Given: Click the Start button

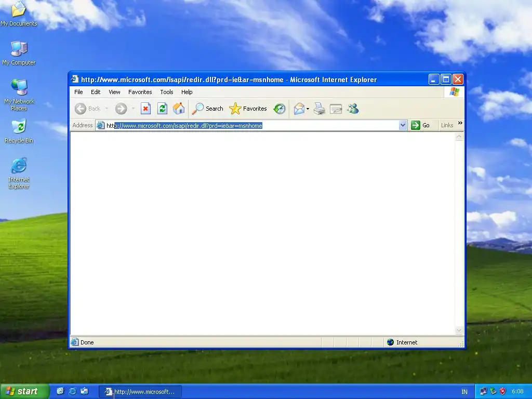Looking at the screenshot, I should click(x=24, y=391).
